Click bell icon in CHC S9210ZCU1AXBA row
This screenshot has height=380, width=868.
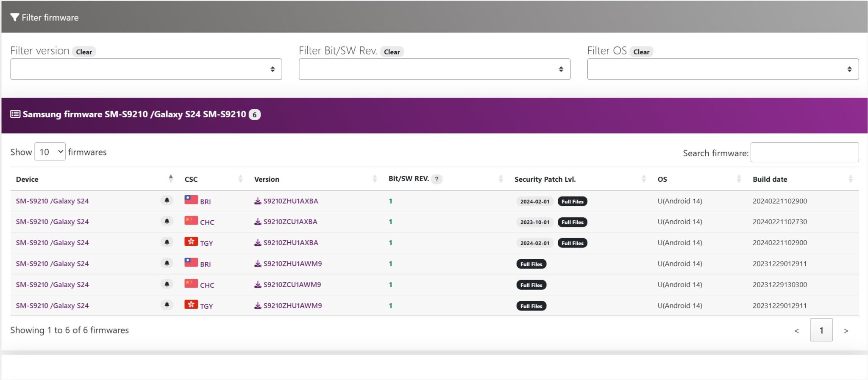click(167, 221)
